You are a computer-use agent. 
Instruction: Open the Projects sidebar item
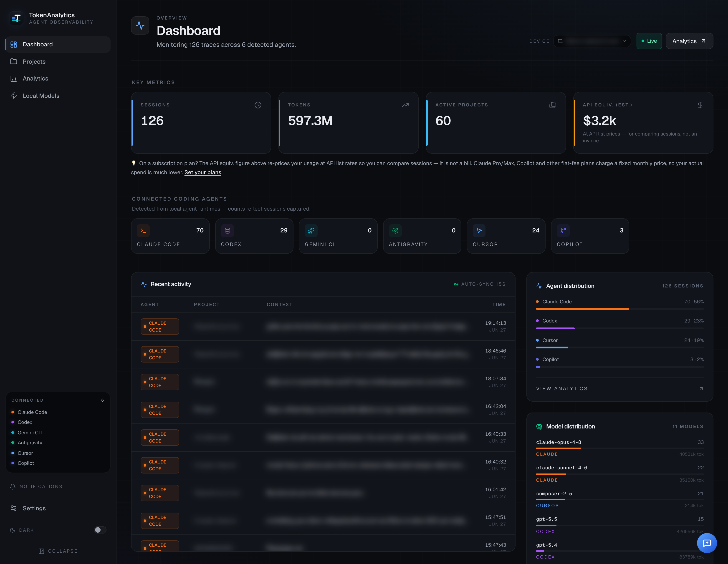[58, 62]
